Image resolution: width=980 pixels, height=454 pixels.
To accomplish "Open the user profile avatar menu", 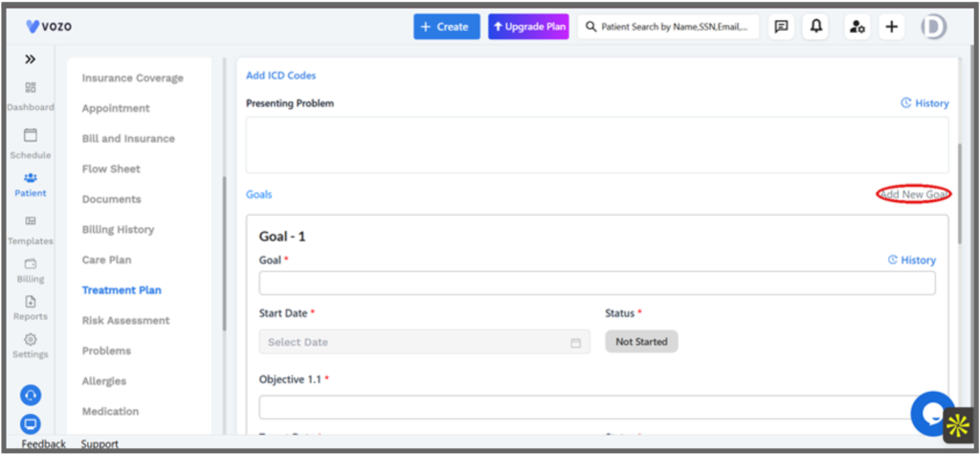I will click(934, 27).
